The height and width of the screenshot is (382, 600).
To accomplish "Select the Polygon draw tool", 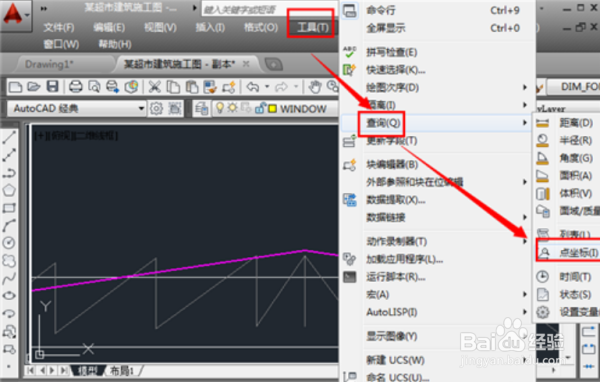I will 9,190.
